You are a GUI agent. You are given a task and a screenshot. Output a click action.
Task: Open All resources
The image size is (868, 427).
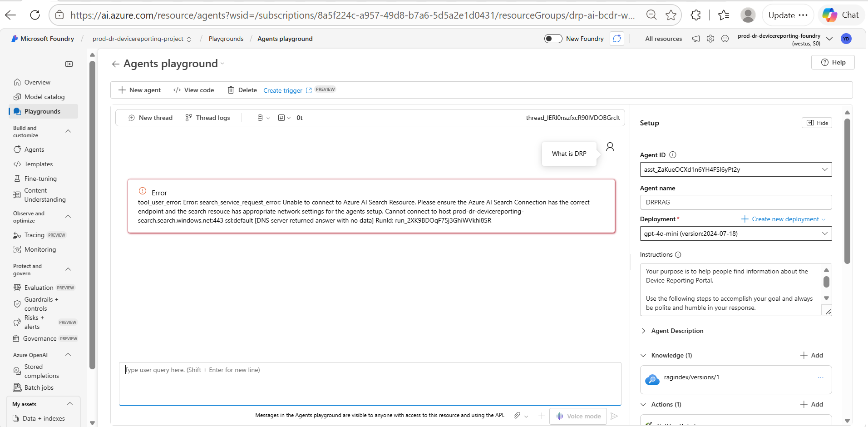[x=663, y=39]
